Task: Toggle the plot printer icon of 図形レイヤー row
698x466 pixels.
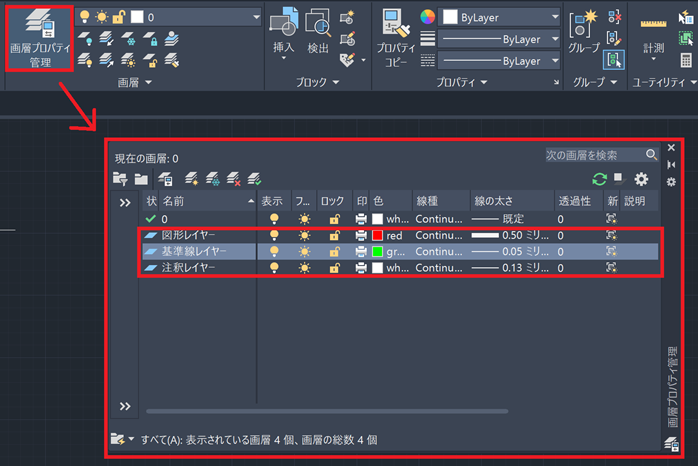Action: pyautogui.click(x=361, y=235)
